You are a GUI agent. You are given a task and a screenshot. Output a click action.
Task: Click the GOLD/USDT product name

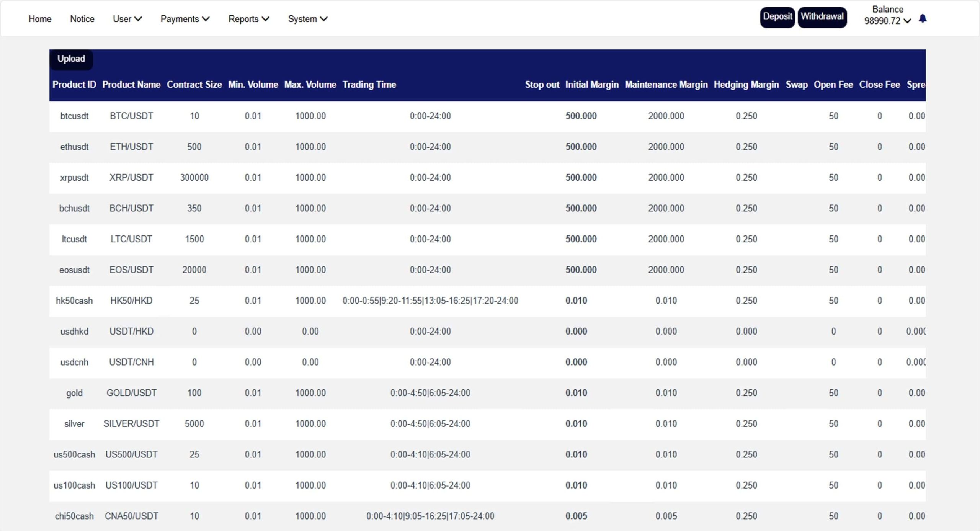point(131,393)
